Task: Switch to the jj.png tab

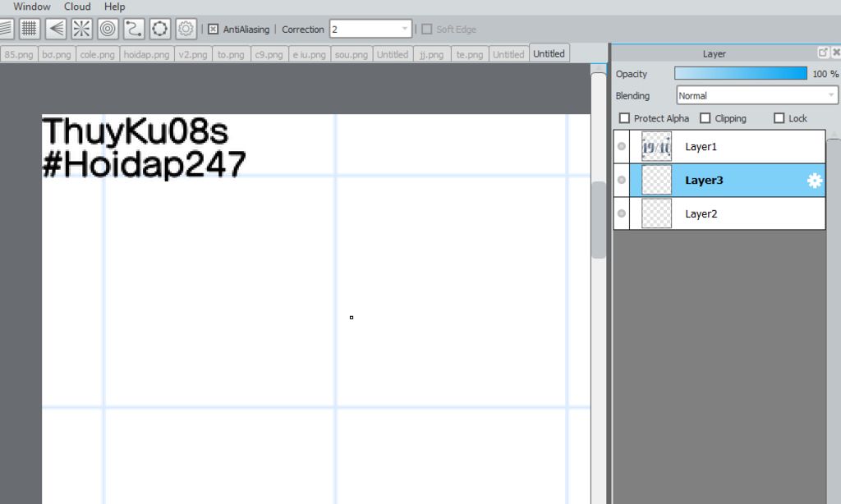Action: pos(432,55)
